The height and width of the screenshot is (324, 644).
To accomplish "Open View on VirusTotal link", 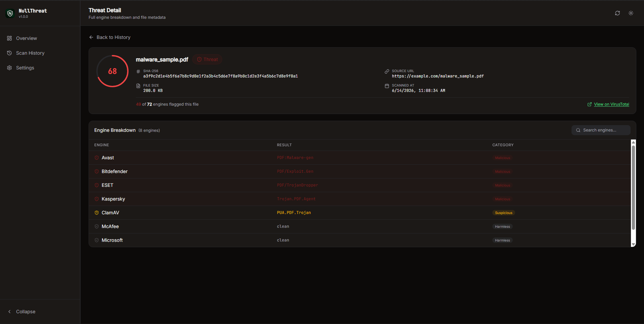I will [x=608, y=104].
